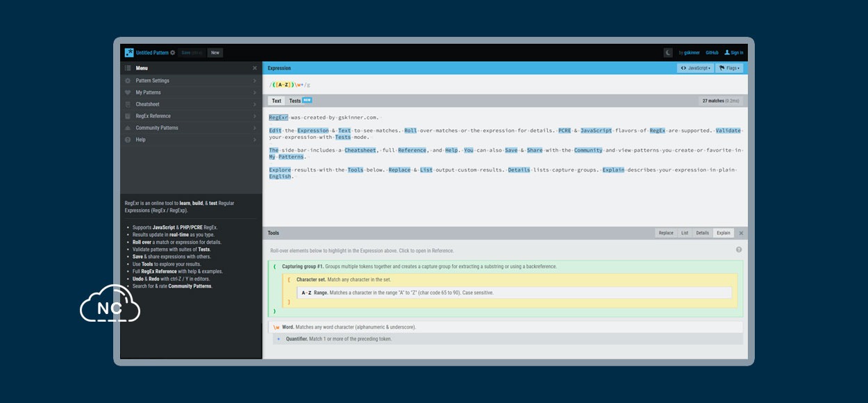Screen dimensions: 868x403
Task: Click the Cheatsheet icon in sidebar
Action: 128,104
